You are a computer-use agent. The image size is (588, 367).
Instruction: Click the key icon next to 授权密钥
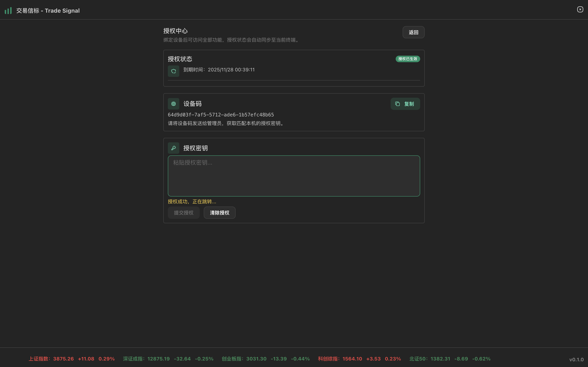pos(173,148)
